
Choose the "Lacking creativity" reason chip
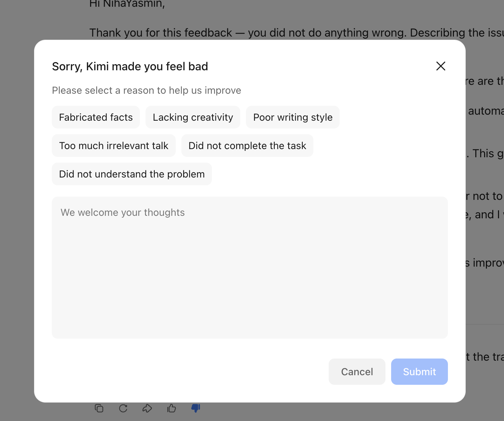click(x=193, y=117)
